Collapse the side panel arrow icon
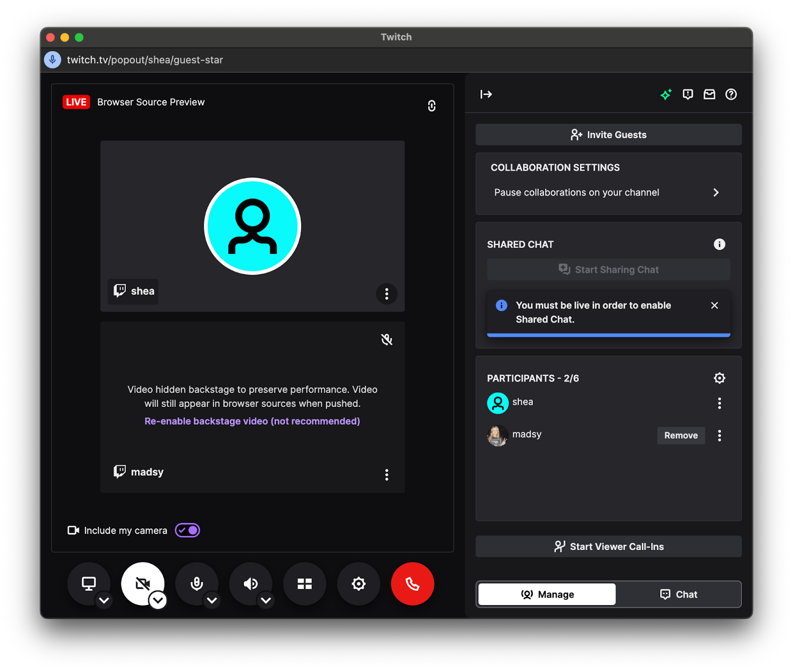 point(486,94)
